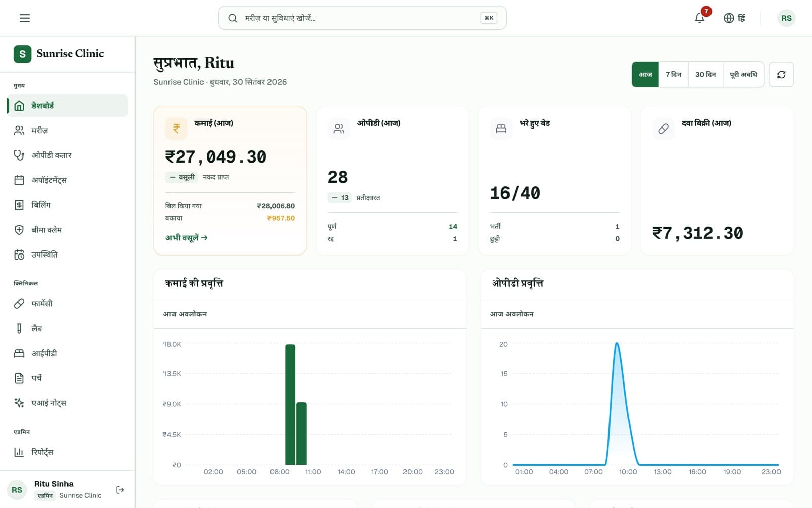Select the पूरी अवधि range tab
Viewport: 812px width, 508px height.
point(743,75)
